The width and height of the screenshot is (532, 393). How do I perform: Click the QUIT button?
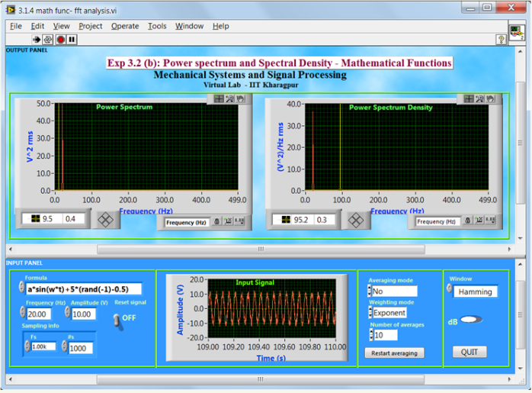click(x=470, y=352)
